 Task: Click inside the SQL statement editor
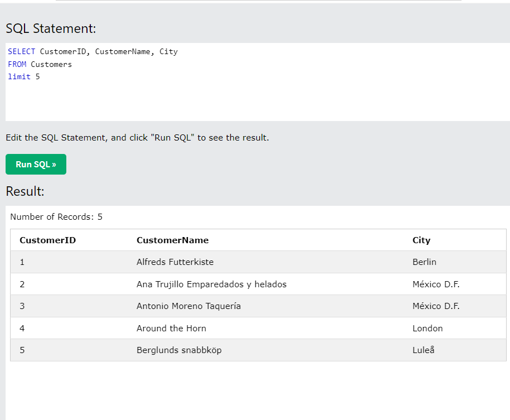coord(258,82)
